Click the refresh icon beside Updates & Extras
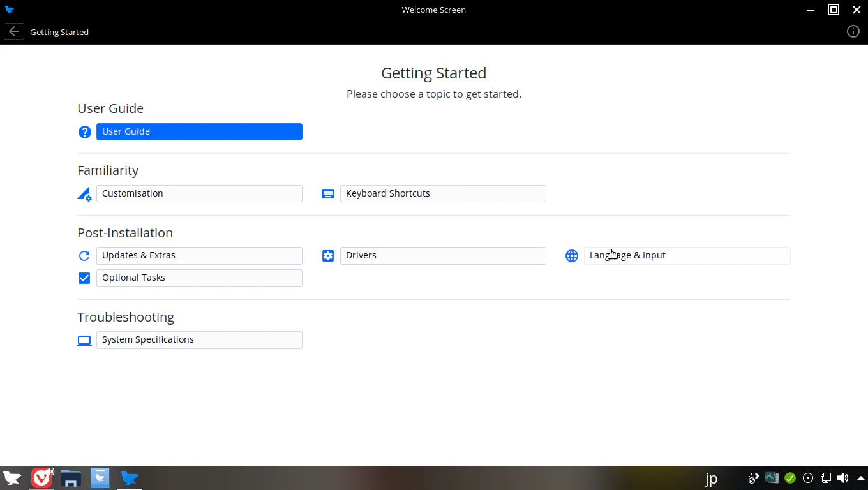 (x=84, y=256)
